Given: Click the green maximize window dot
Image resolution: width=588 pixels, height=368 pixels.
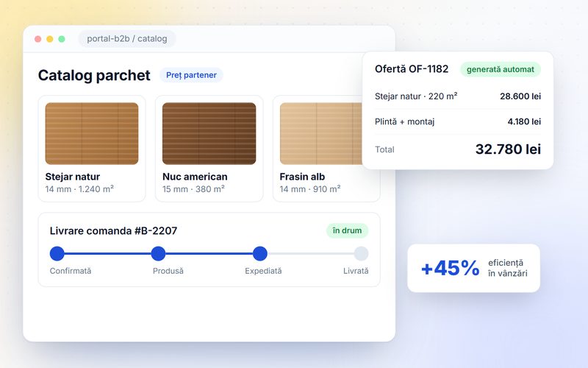Looking at the screenshot, I should point(62,39).
